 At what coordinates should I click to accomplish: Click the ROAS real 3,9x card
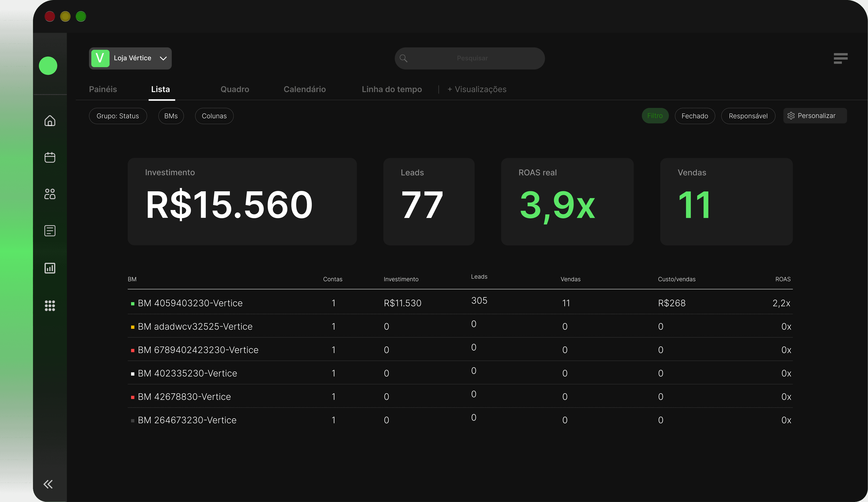(x=567, y=202)
